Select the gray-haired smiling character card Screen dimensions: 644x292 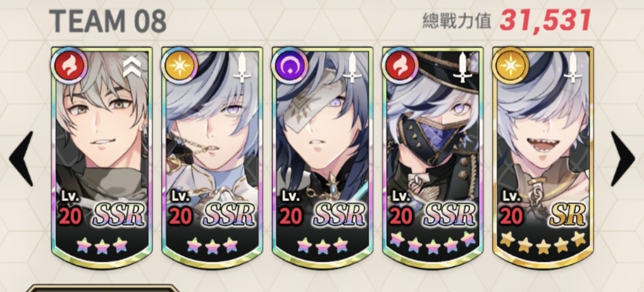(102, 158)
